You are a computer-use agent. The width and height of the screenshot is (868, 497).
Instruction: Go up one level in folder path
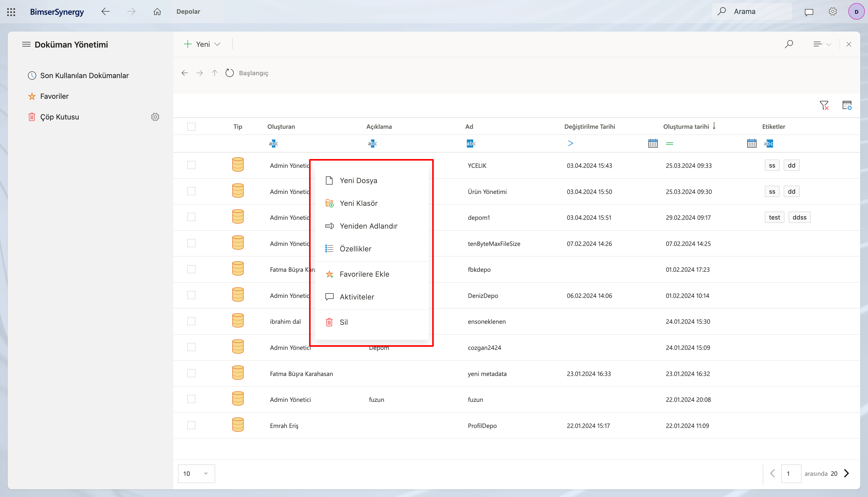214,73
